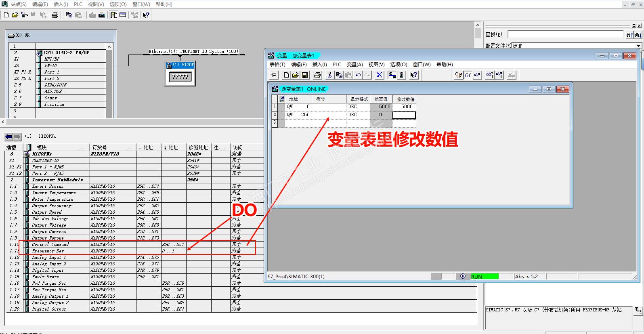The image size is (644, 334).
Task: Click the search-down binoculars icon in catalog
Action: [638, 35]
